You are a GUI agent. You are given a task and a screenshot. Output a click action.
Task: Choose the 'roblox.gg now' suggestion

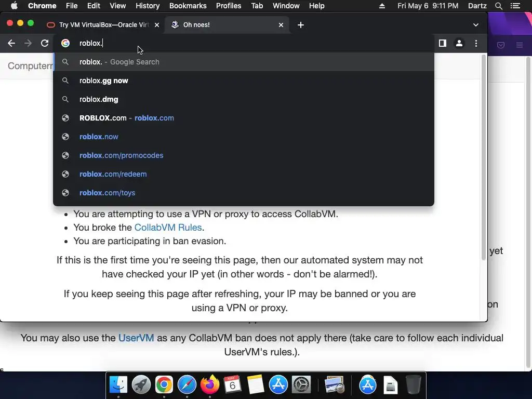point(244,81)
